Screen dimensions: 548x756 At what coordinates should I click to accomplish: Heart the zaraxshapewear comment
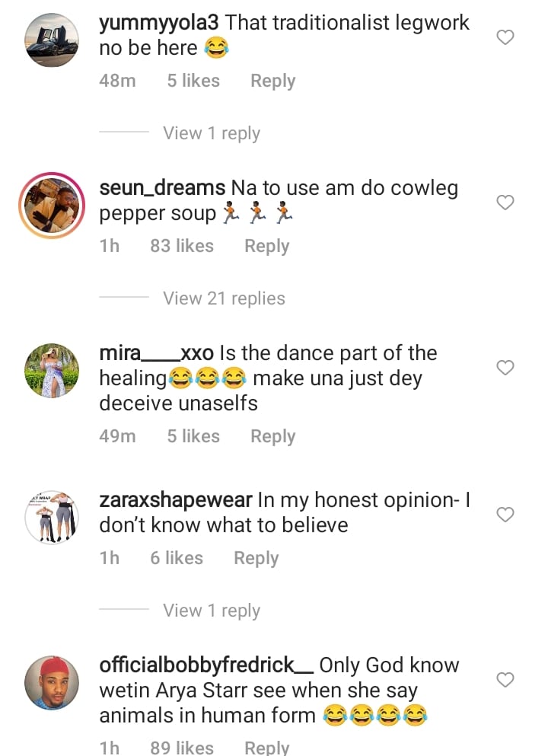click(505, 515)
